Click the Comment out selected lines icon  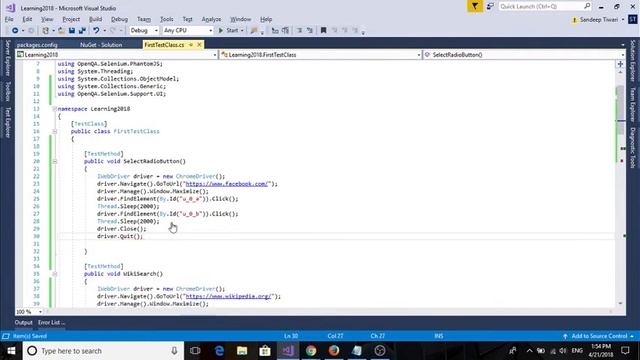point(300,31)
